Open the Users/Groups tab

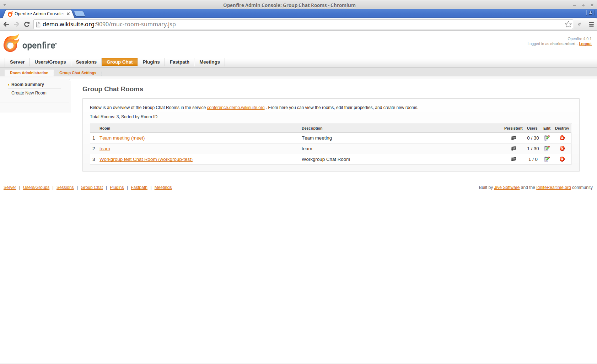[50, 62]
